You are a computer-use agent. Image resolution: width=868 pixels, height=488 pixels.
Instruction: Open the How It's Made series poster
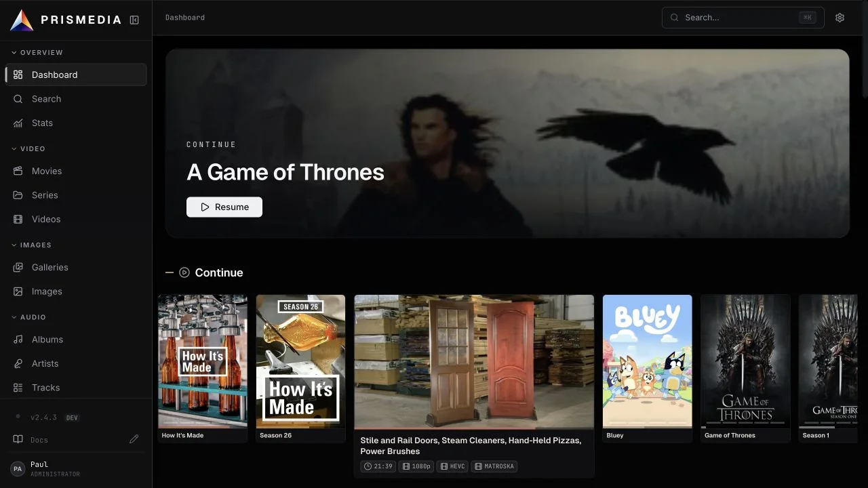[x=203, y=361]
